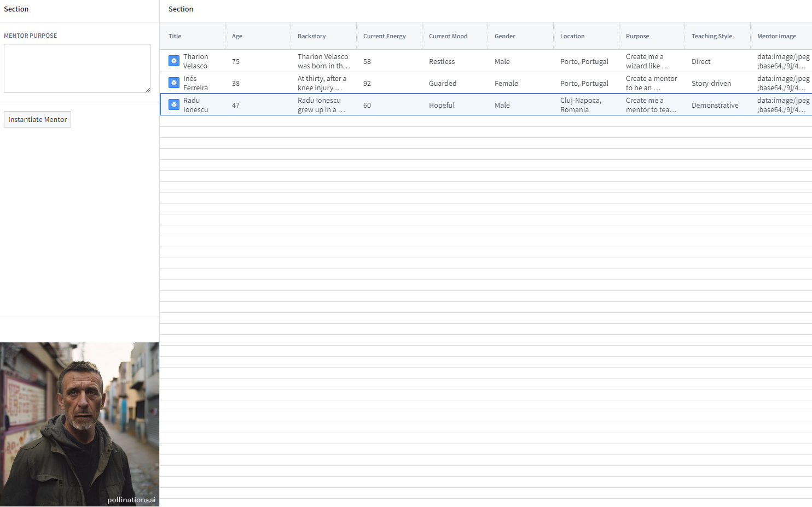Click the Story-driven teaching style cell

click(711, 83)
